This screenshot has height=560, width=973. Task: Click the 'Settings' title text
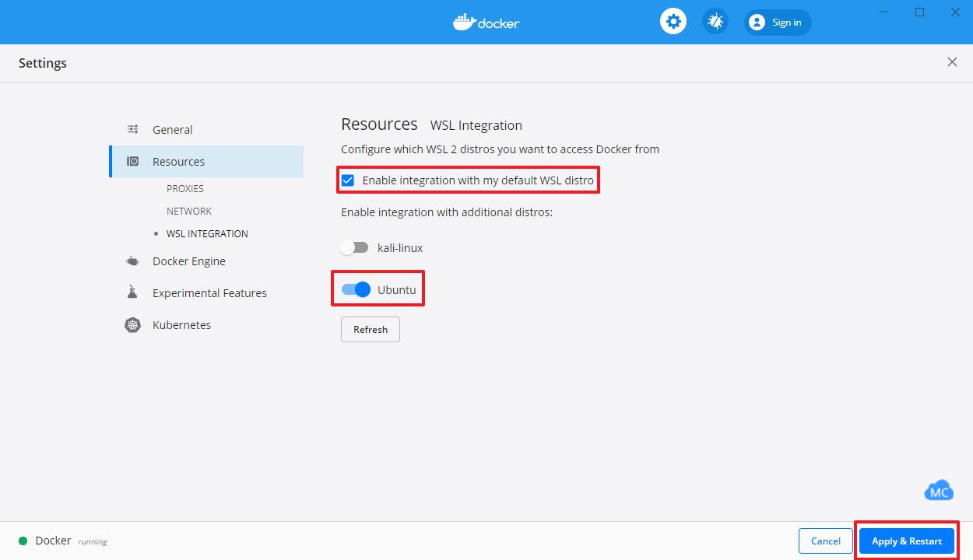coord(43,63)
